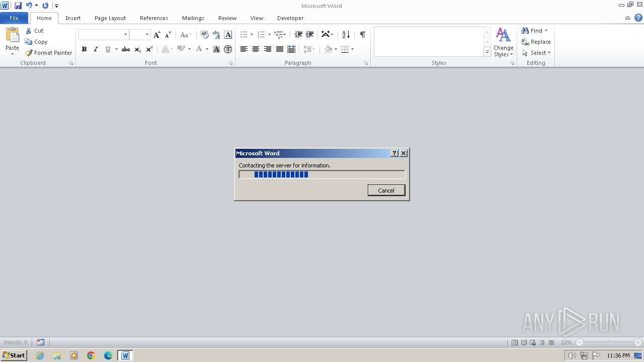The width and height of the screenshot is (644, 362).
Task: Toggle Italic formatting
Action: coord(96,49)
